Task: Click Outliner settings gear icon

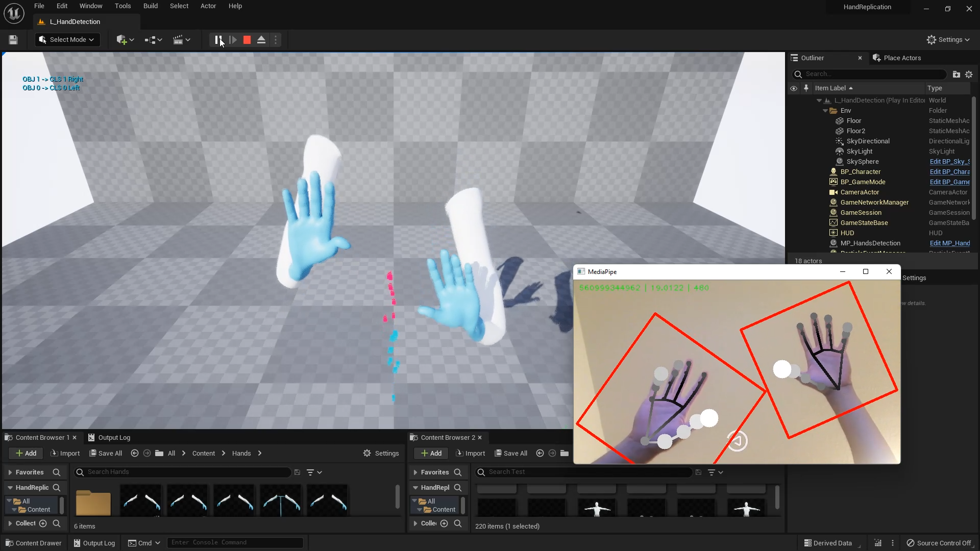Action: point(969,74)
